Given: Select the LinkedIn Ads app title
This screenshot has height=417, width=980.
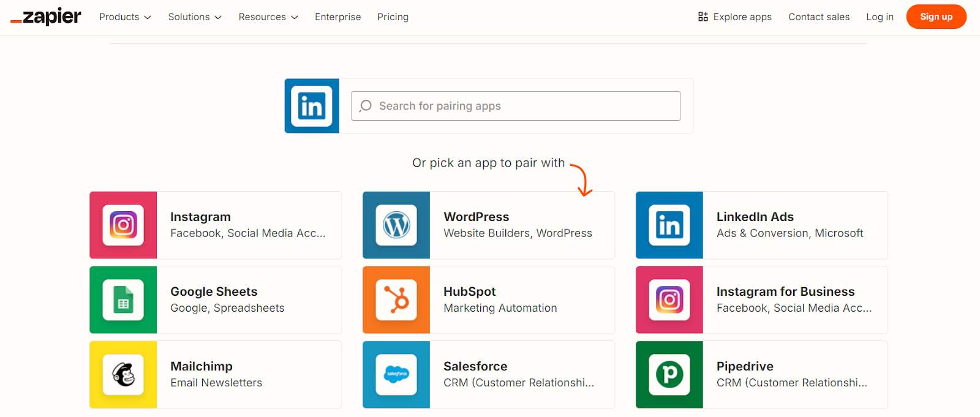Looking at the screenshot, I should (x=755, y=217).
